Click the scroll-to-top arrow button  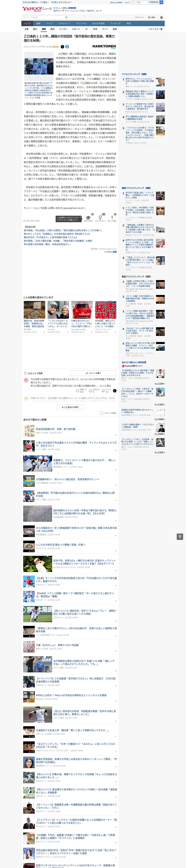click(x=180, y=537)
